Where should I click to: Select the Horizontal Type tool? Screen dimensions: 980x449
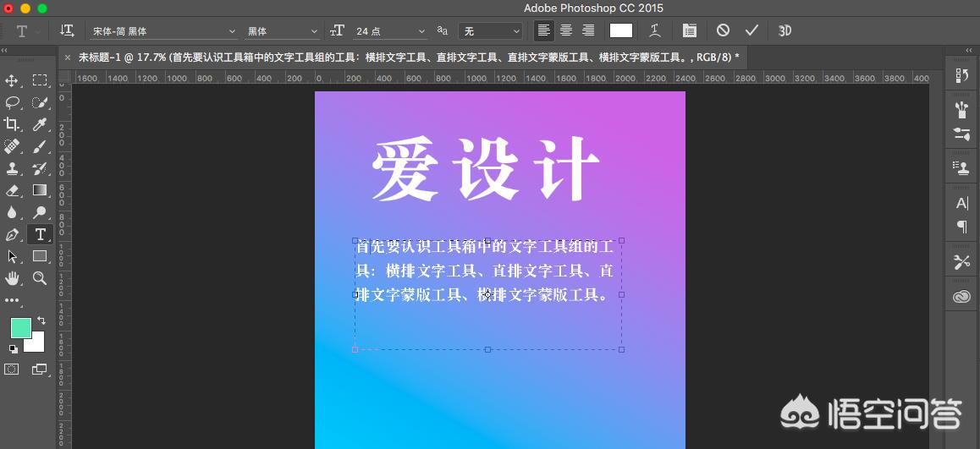40,234
